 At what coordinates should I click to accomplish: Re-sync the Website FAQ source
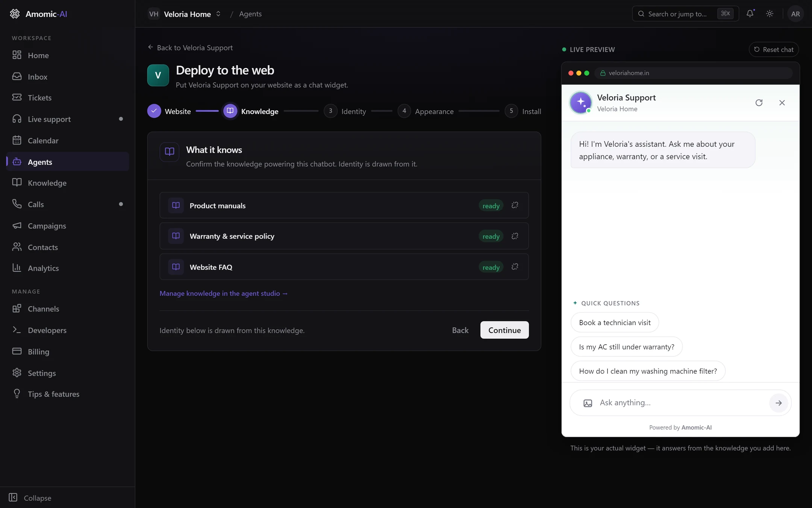(515, 267)
